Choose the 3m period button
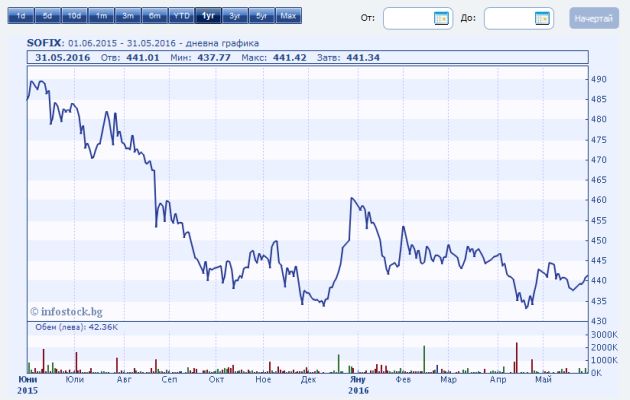Viewport: 630px width, 400px height. (128, 16)
